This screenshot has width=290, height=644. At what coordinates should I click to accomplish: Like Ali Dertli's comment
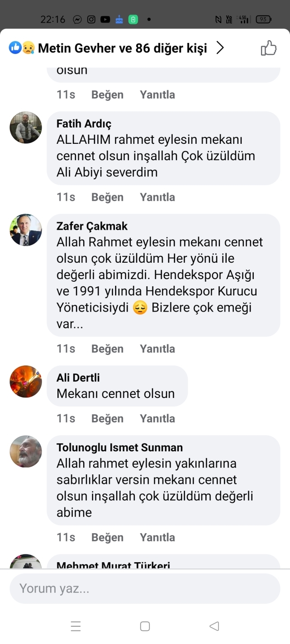(x=107, y=418)
